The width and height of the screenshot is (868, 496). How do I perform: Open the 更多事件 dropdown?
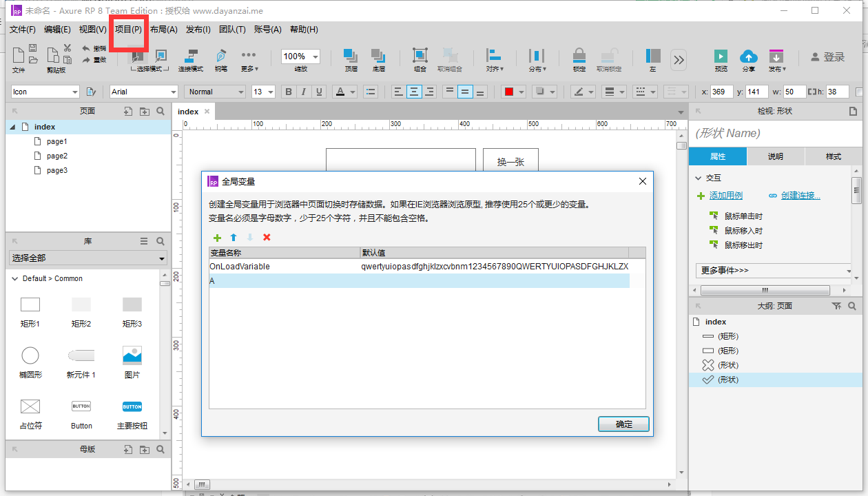(774, 271)
